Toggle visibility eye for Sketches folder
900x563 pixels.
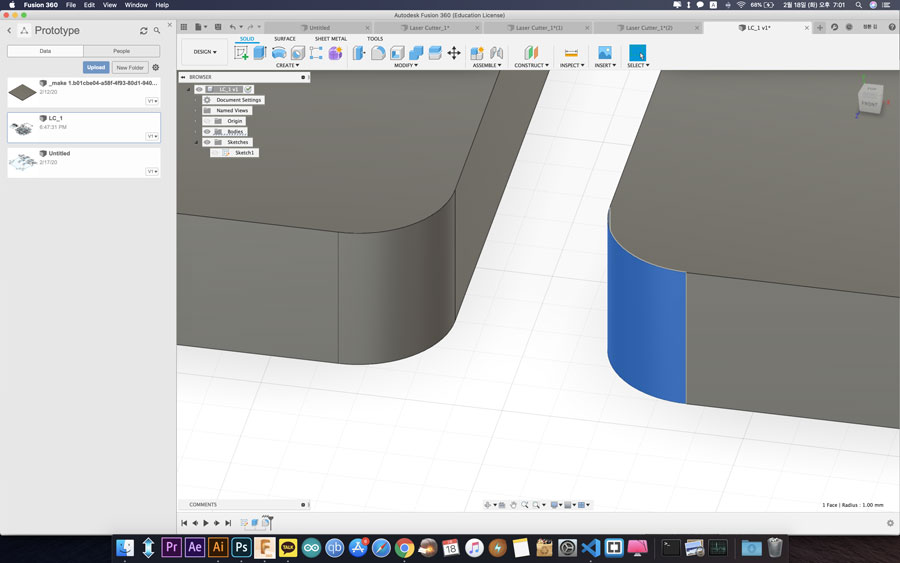point(207,142)
